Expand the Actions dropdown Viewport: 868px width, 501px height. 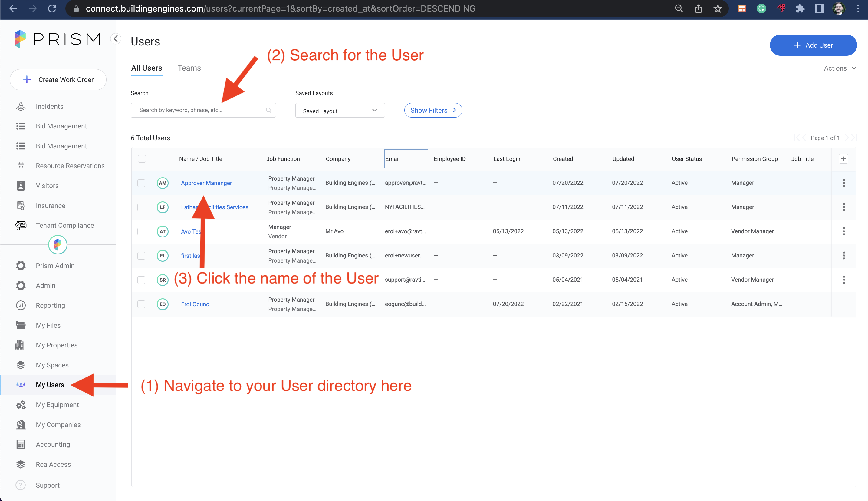pos(840,68)
